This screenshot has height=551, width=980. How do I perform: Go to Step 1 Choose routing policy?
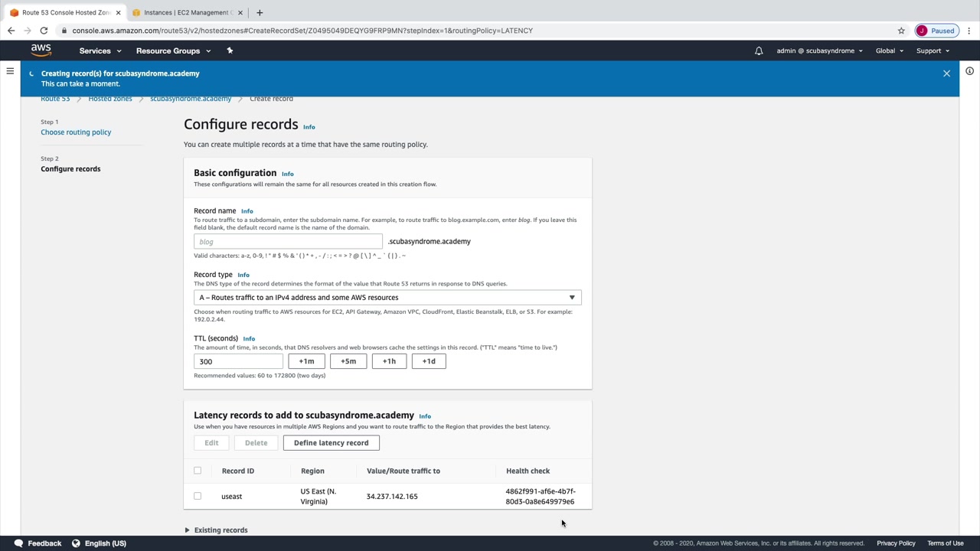76,132
